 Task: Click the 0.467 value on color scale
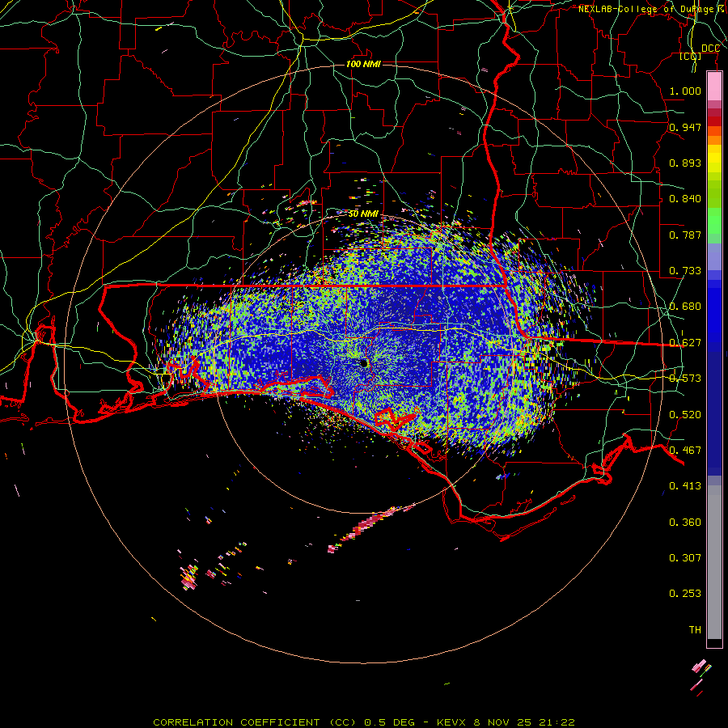[x=685, y=451]
